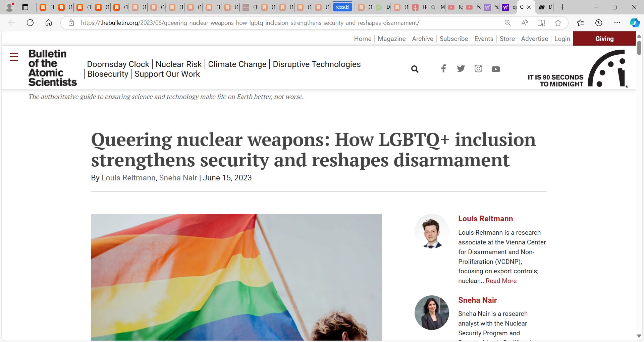Open the Bulletin's YouTube icon
This screenshot has height=342, width=644.
click(x=496, y=69)
